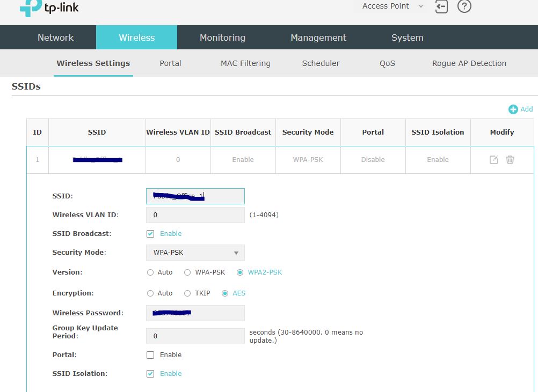The image size is (538, 392).
Task: Click the SSIDs section heading
Action: coord(26,86)
